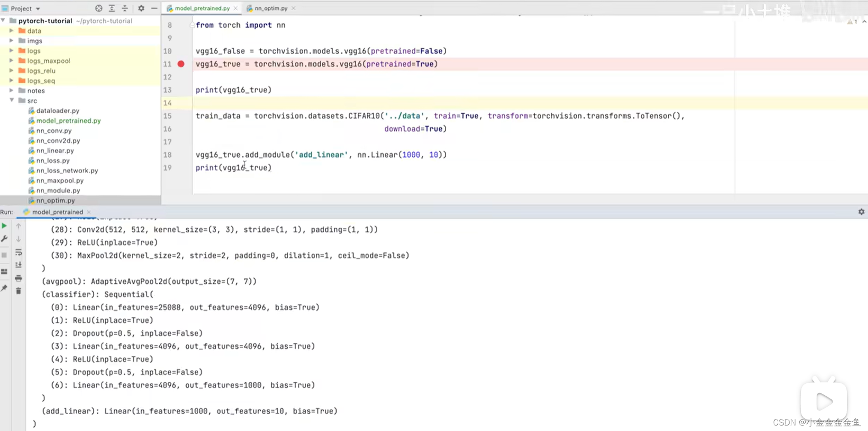This screenshot has height=431, width=868.
Task: Click the Up the Stack Trace arrow
Action: click(x=18, y=226)
